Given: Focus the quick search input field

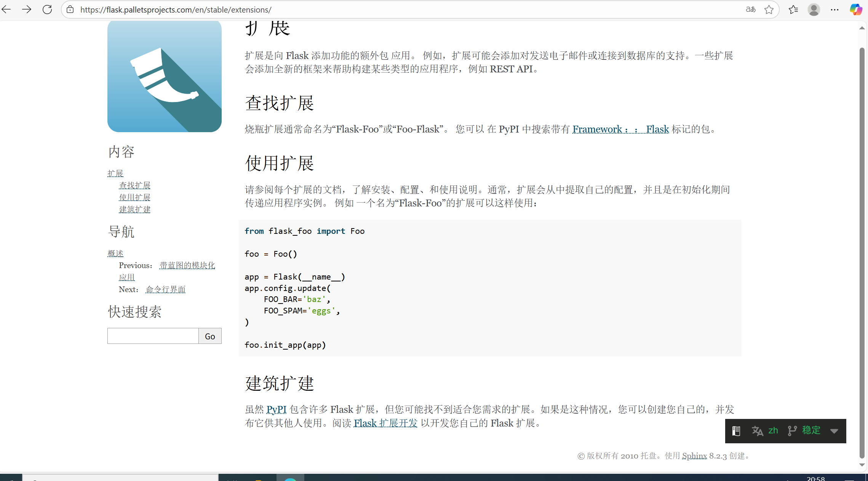Looking at the screenshot, I should (x=153, y=336).
